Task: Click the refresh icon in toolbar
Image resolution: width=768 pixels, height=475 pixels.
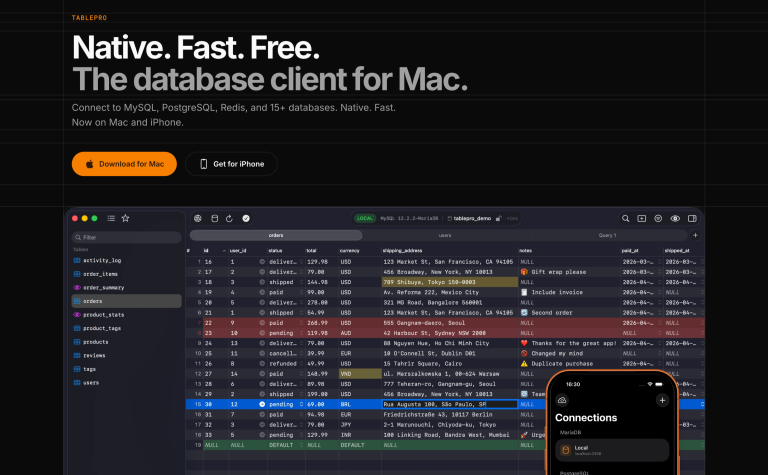Action: (229, 218)
